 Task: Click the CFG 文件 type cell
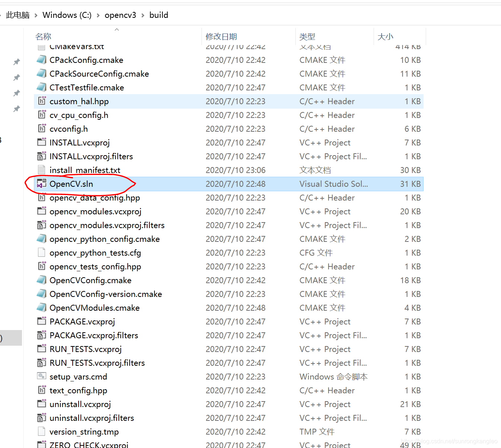point(316,253)
